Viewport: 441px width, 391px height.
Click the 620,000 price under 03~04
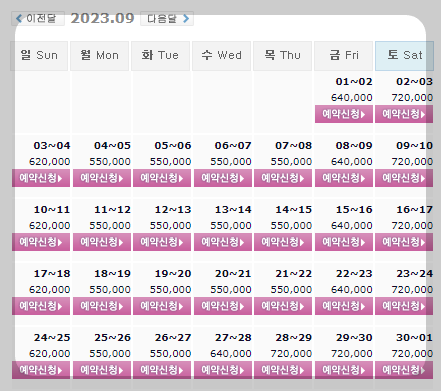click(x=49, y=162)
